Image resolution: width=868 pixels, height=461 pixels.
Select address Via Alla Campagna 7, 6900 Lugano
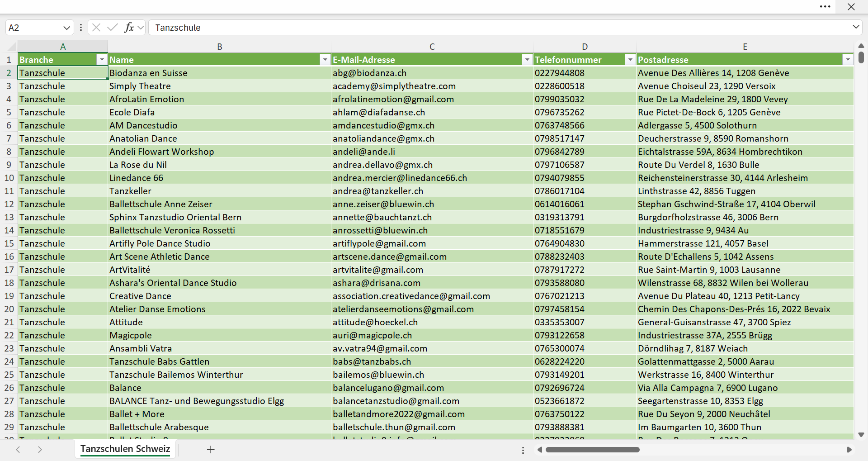(x=745, y=388)
